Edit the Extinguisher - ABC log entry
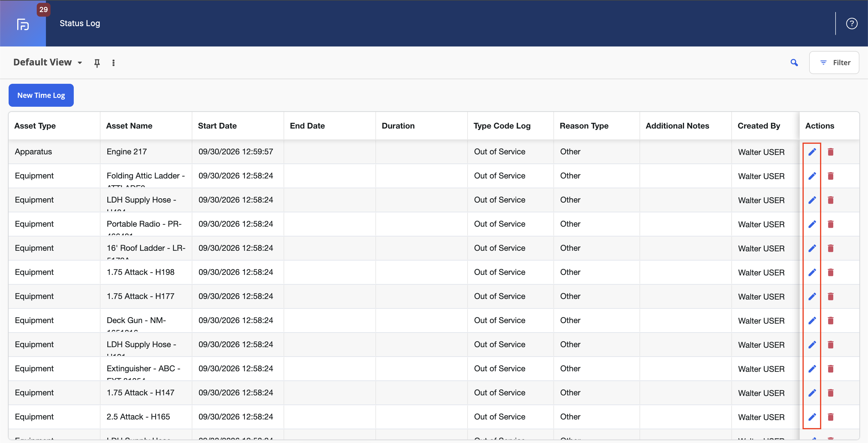868x443 pixels. (x=812, y=369)
